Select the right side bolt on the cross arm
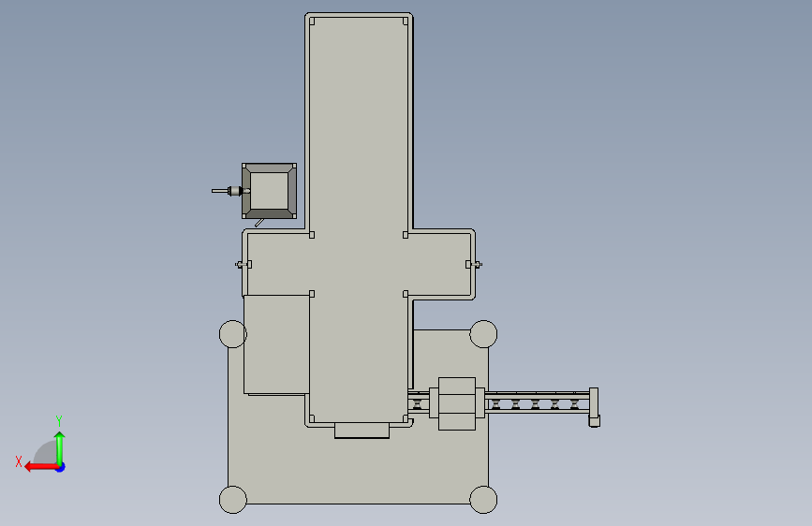 tap(474, 265)
